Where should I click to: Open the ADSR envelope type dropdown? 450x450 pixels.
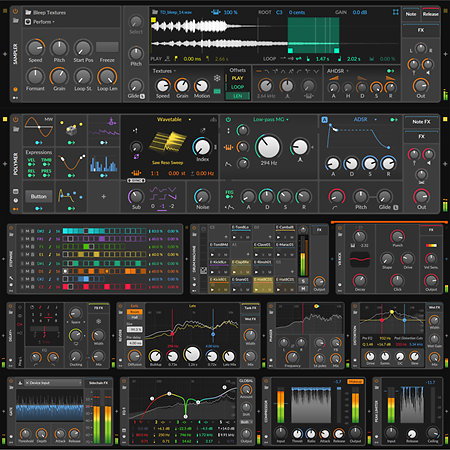point(365,119)
